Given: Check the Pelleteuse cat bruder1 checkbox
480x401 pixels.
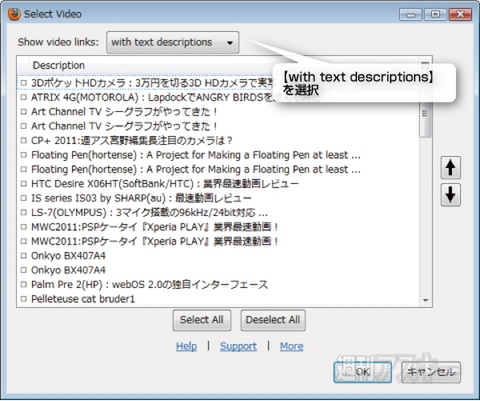Looking at the screenshot, I should (x=23, y=299).
